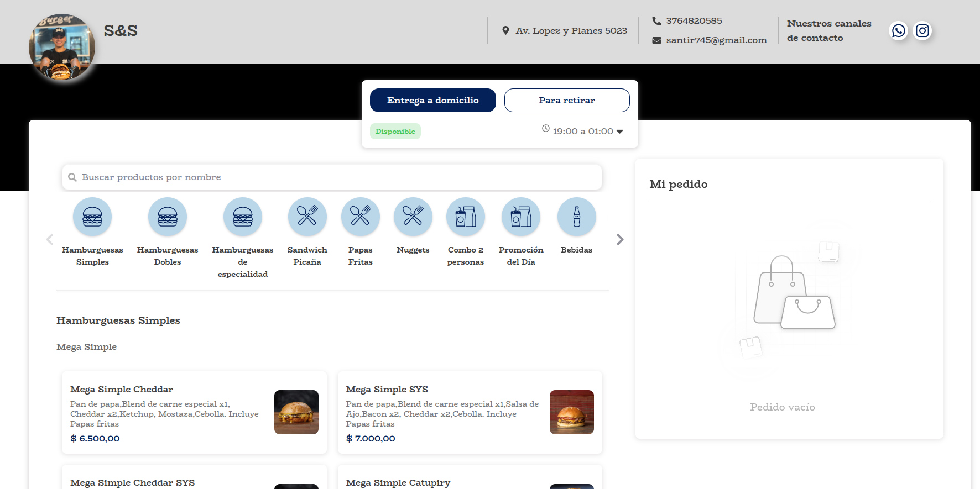980x489 pixels.
Task: Open the Instagram contact channel
Action: (x=922, y=30)
